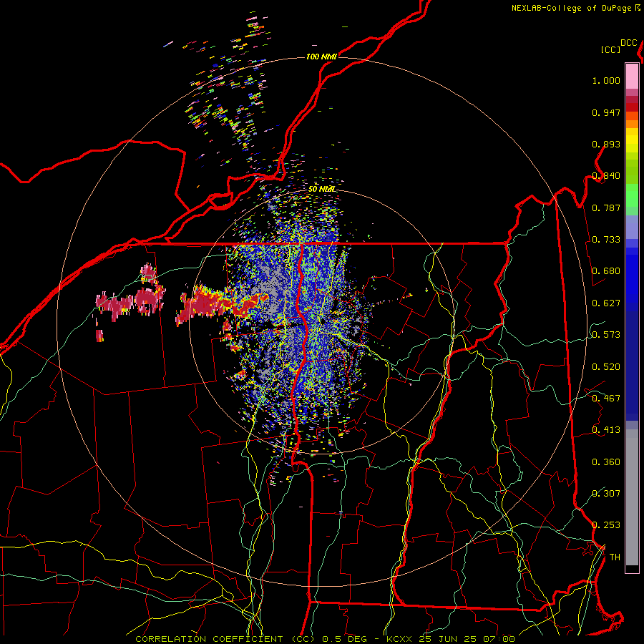Image resolution: width=644 pixels, height=644 pixels.
Task: Select the bright green color bar segment
Action: 632,195
